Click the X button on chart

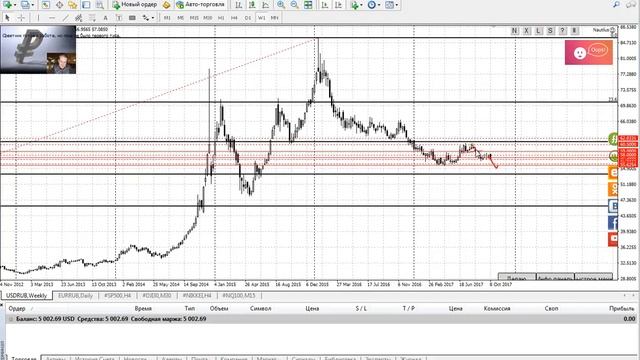point(527,31)
